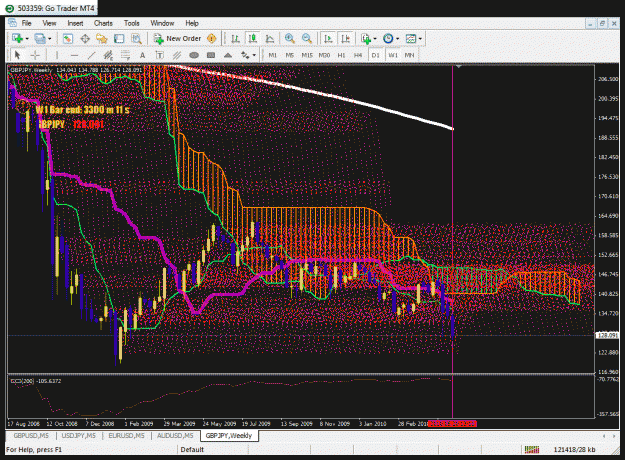Image resolution: width=625 pixels, height=460 pixels.
Task: Open the Data Window crosshair icon
Action: 85,39
